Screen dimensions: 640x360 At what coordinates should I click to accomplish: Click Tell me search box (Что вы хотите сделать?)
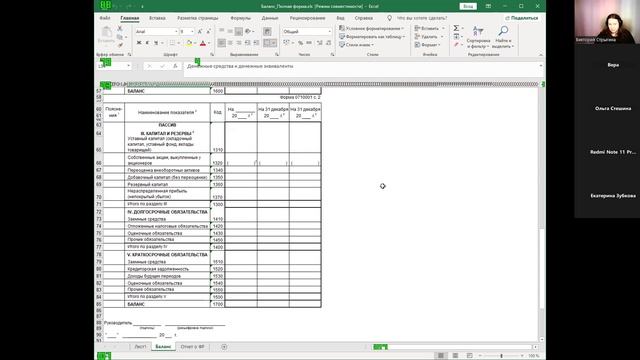(x=422, y=18)
